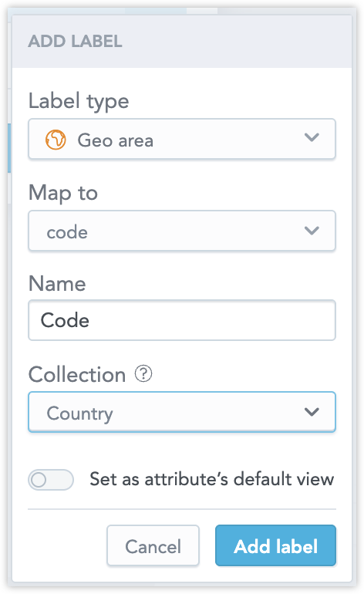The width and height of the screenshot is (364, 594).
Task: Click the Label type heading text
Action: pos(79,102)
